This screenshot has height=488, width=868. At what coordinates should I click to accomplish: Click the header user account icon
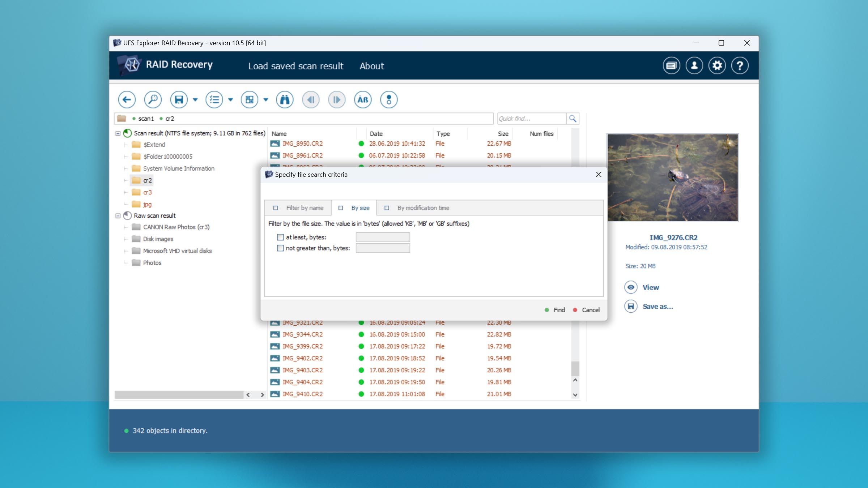tap(694, 65)
